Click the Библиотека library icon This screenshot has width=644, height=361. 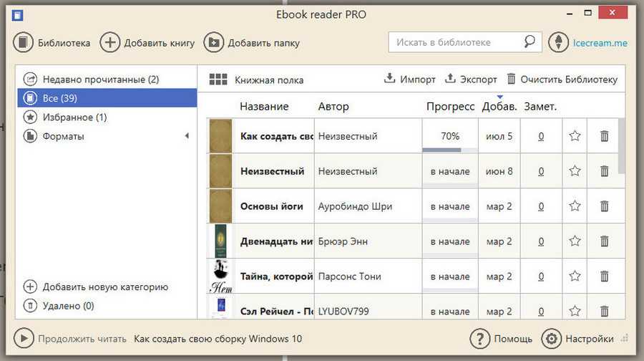[24, 43]
